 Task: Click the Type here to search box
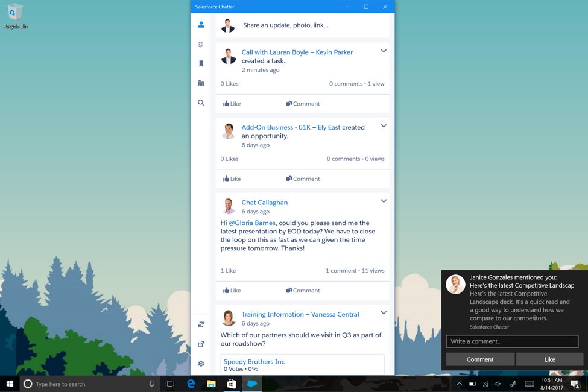tap(89, 384)
